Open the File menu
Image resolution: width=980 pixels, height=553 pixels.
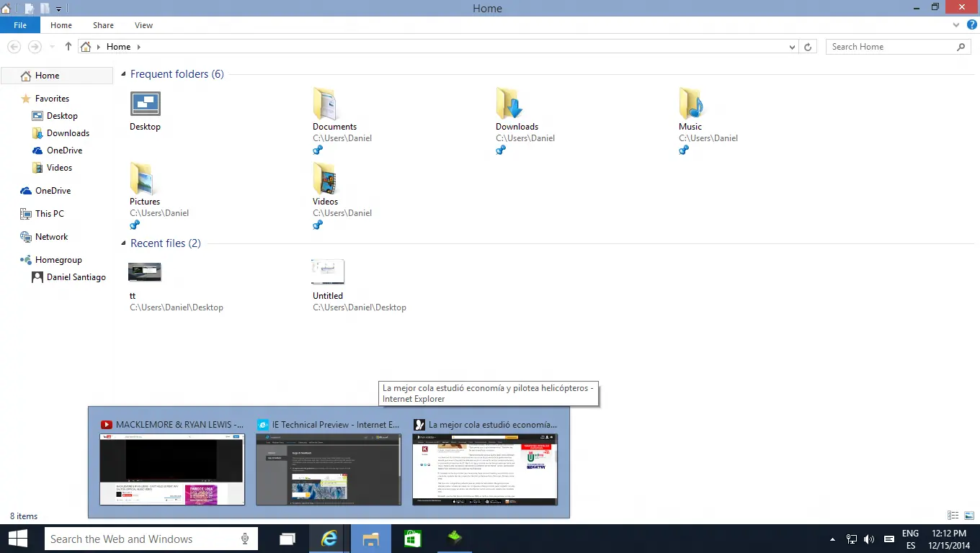20,25
